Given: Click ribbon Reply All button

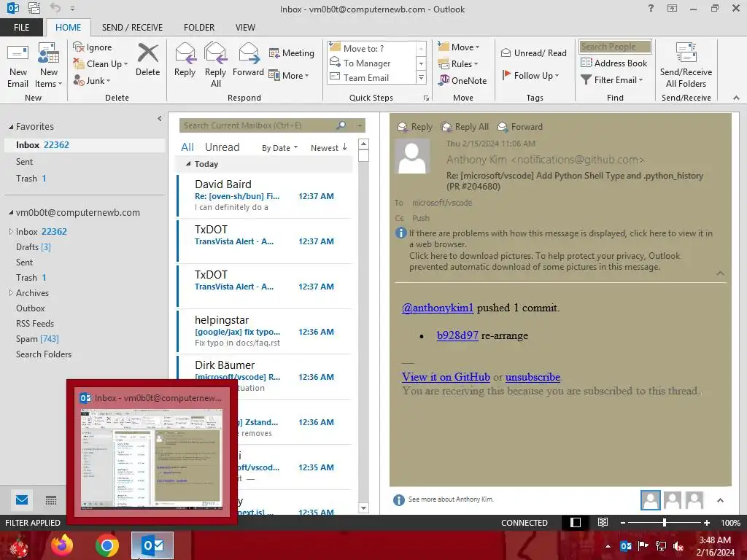Looking at the screenshot, I should point(215,66).
